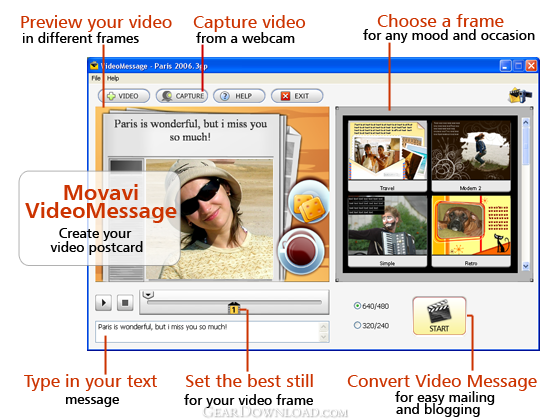Choose the Travel frame thumbnail
Image resolution: width=550 pixels, height=420 pixels.
387,156
